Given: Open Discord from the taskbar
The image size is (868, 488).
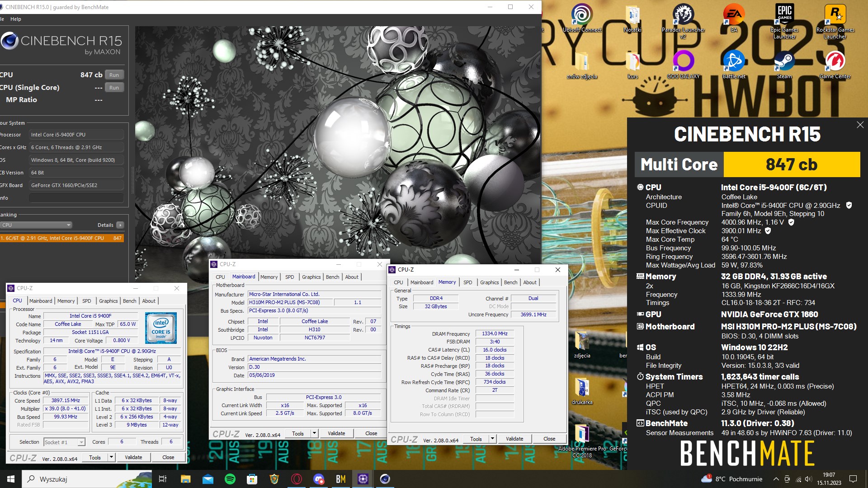Looking at the screenshot, I should [x=319, y=479].
